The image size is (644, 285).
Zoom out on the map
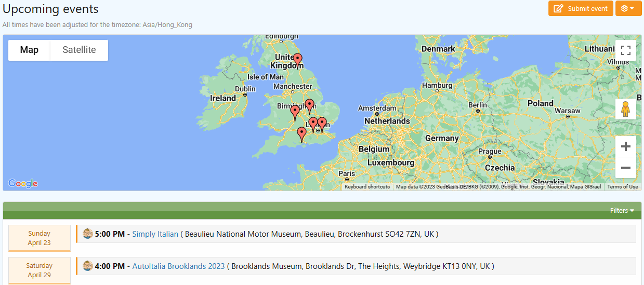626,168
